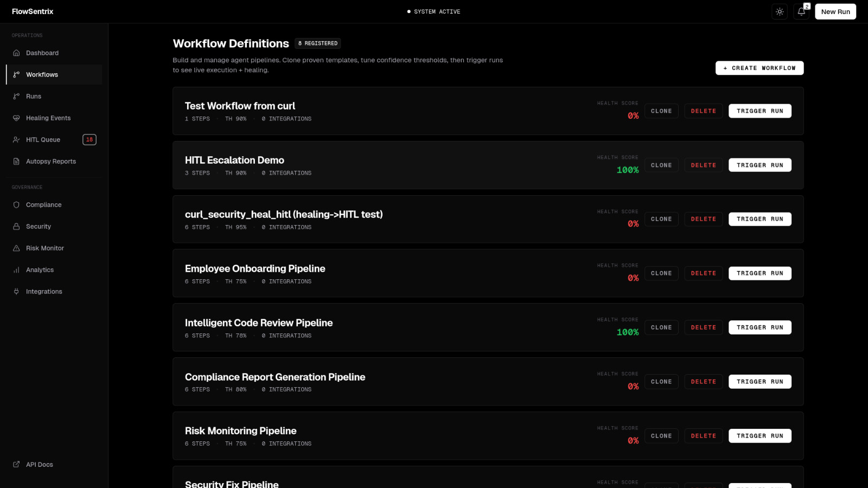Clone curl_security_heal_hitl workflow
The image size is (868, 488).
click(661, 219)
